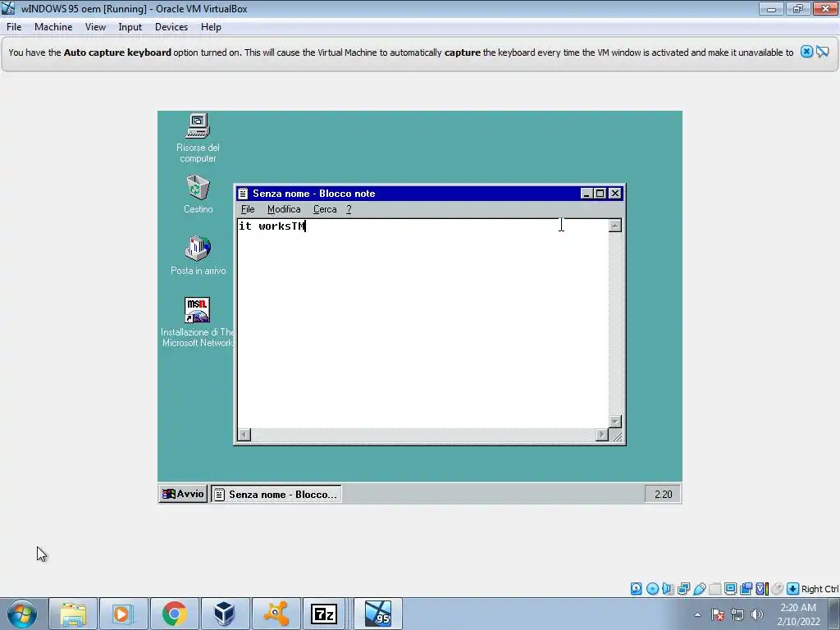This screenshot has height=630, width=840.
Task: Open the host clock showing 2:20 AM
Action: tap(798, 614)
